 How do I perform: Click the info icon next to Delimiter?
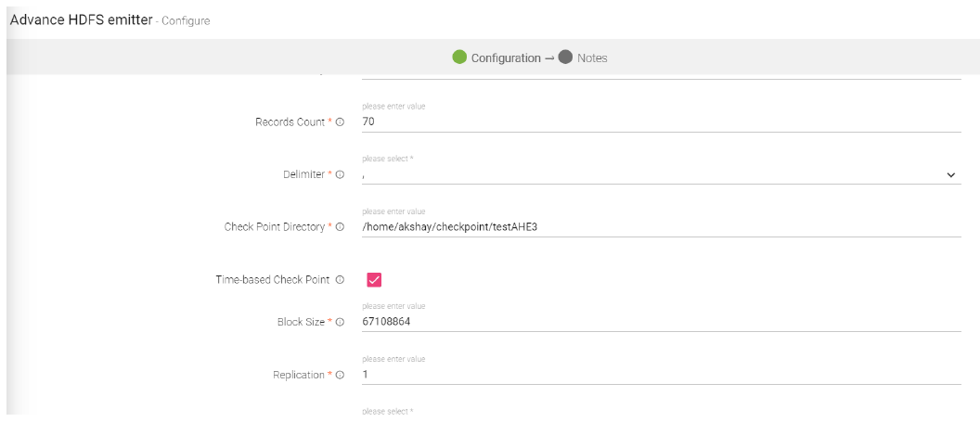click(x=340, y=174)
